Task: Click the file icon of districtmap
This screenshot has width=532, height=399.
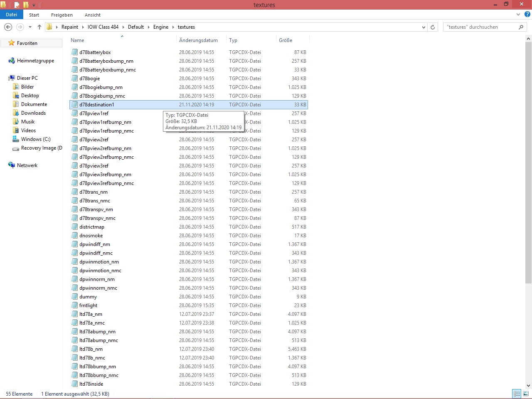Action: click(74, 227)
